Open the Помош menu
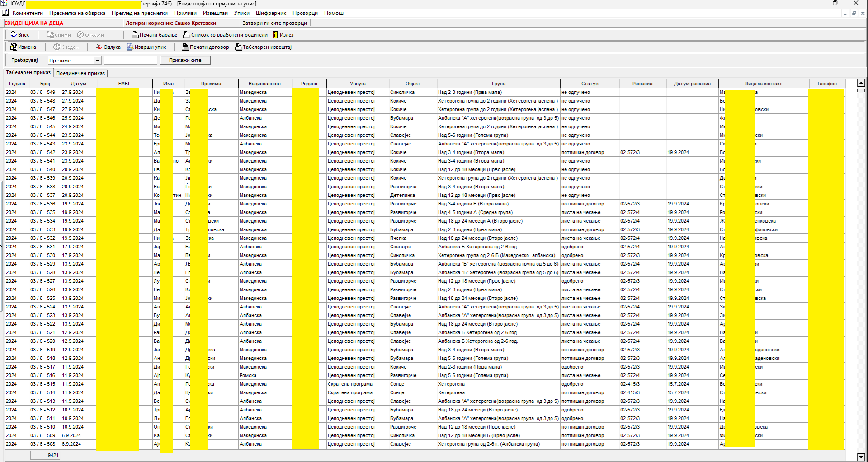This screenshot has height=462, width=868. coord(334,13)
